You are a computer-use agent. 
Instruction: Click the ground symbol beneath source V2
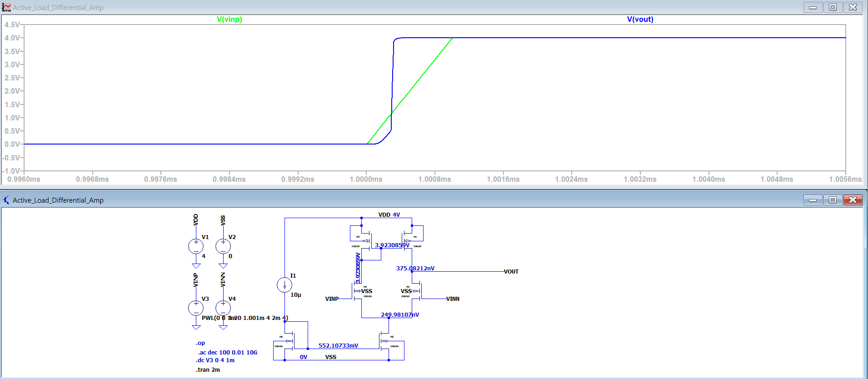(223, 266)
